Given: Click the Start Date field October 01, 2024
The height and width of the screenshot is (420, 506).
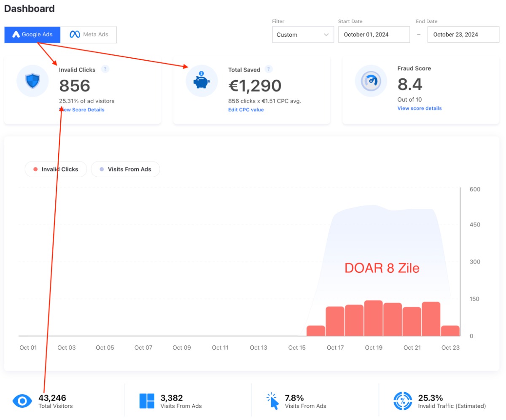Looking at the screenshot, I should (374, 35).
